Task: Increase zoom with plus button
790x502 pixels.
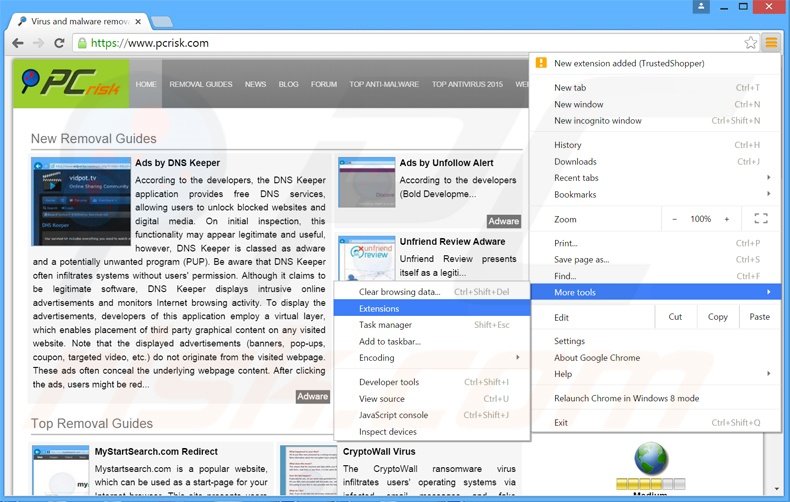Action: coord(727,219)
